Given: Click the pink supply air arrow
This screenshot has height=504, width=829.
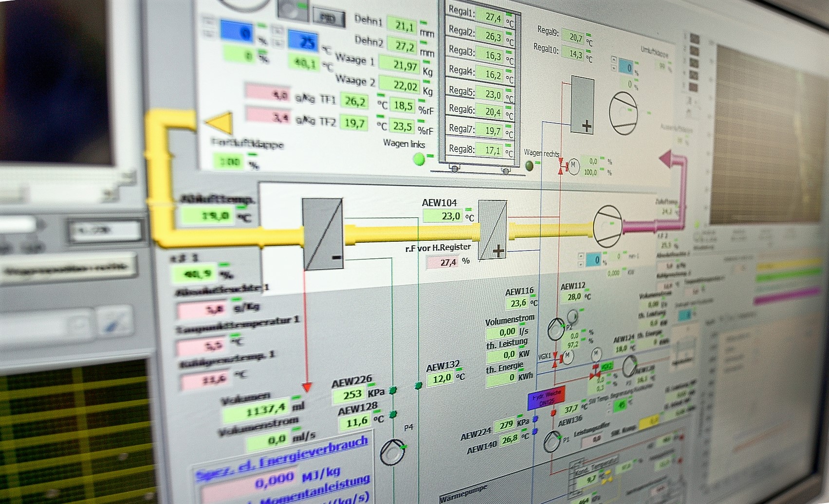Looking at the screenshot, I should click(x=666, y=159).
